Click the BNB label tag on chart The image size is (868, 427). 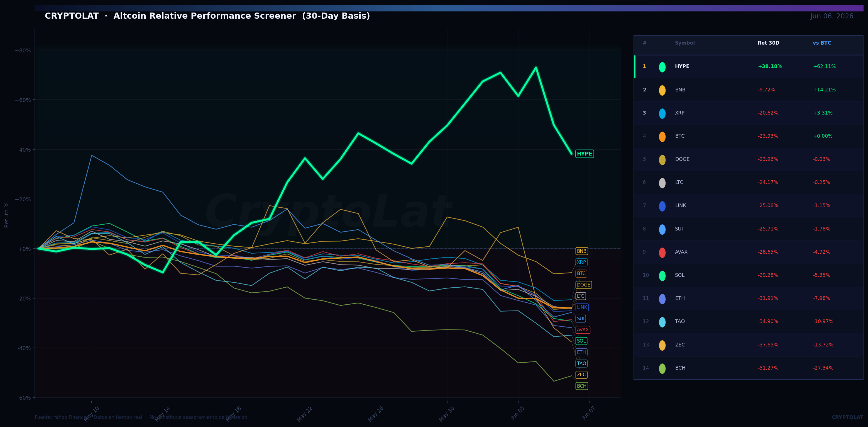click(x=581, y=251)
